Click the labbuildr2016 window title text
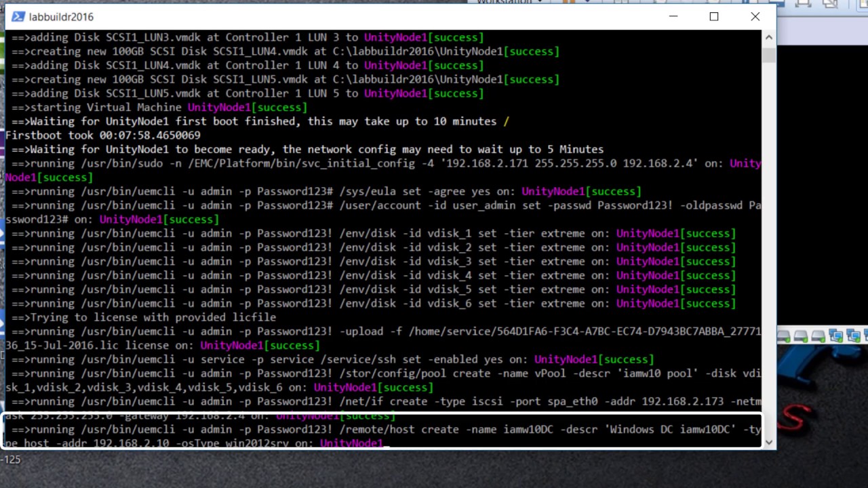The width and height of the screenshot is (868, 488). [x=61, y=17]
